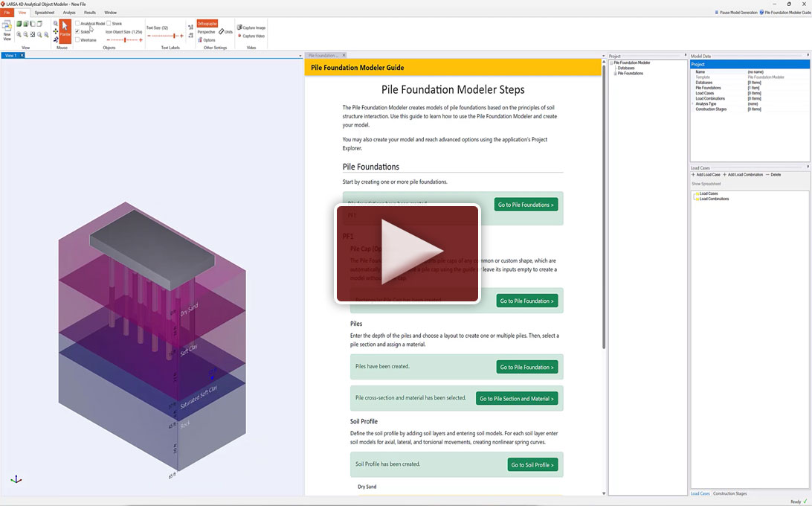The height and width of the screenshot is (506, 812).
Task: Play the video overlay button
Action: [x=407, y=254]
